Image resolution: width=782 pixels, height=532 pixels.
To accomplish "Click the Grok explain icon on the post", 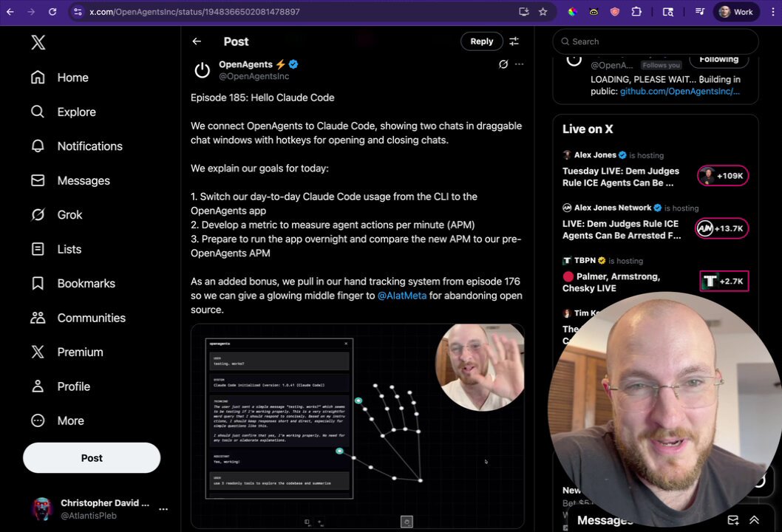I will tap(503, 64).
